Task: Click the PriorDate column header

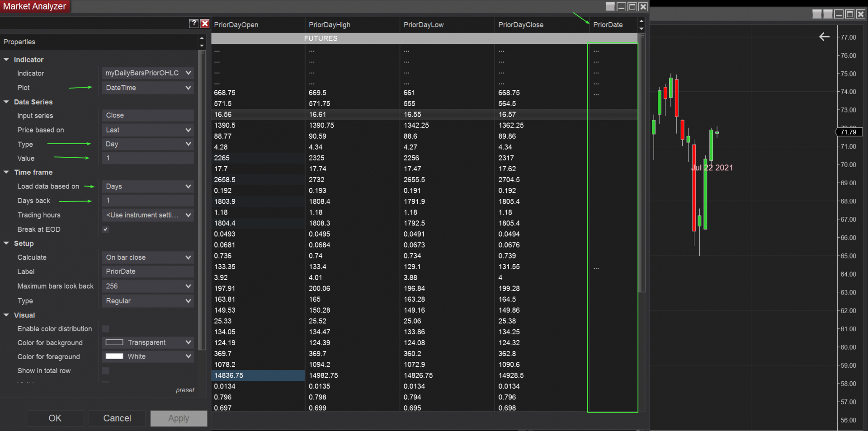Action: pyautogui.click(x=614, y=25)
